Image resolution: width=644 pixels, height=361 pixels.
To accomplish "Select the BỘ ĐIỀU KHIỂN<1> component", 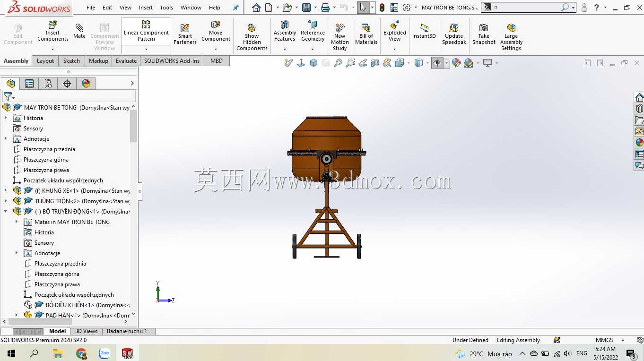I will (87, 305).
